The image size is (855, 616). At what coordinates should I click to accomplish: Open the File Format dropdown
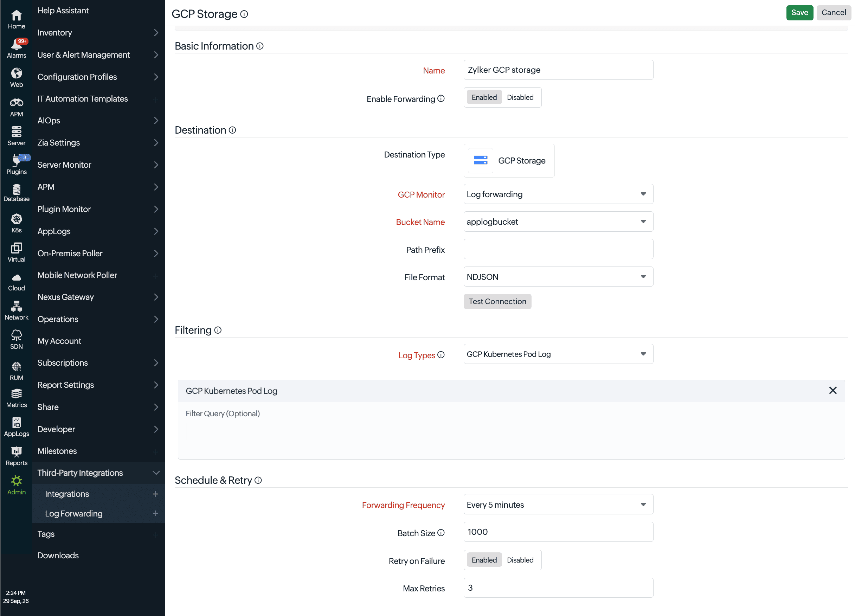558,277
